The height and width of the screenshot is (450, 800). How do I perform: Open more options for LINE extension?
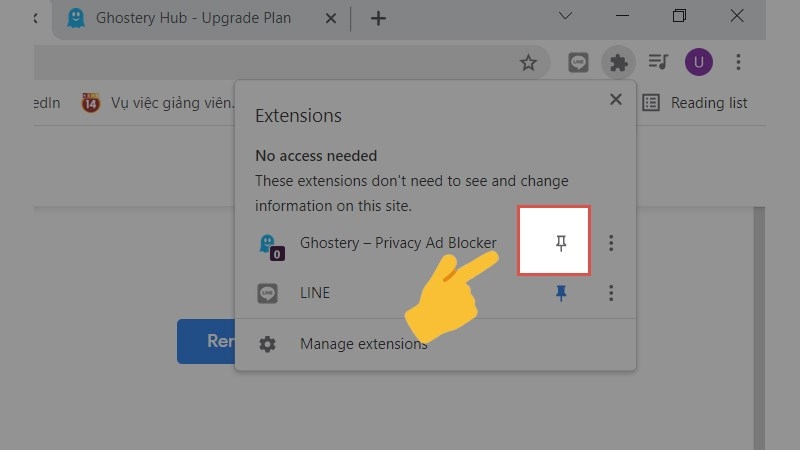[611, 293]
